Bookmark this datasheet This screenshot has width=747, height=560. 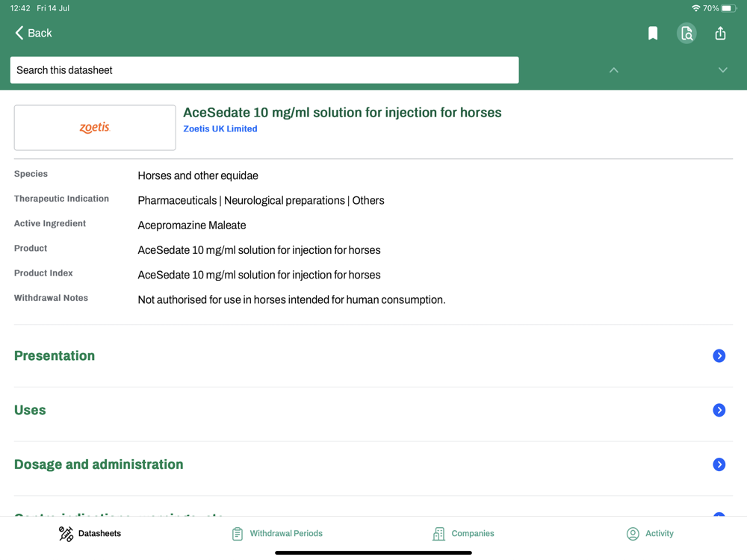(653, 34)
